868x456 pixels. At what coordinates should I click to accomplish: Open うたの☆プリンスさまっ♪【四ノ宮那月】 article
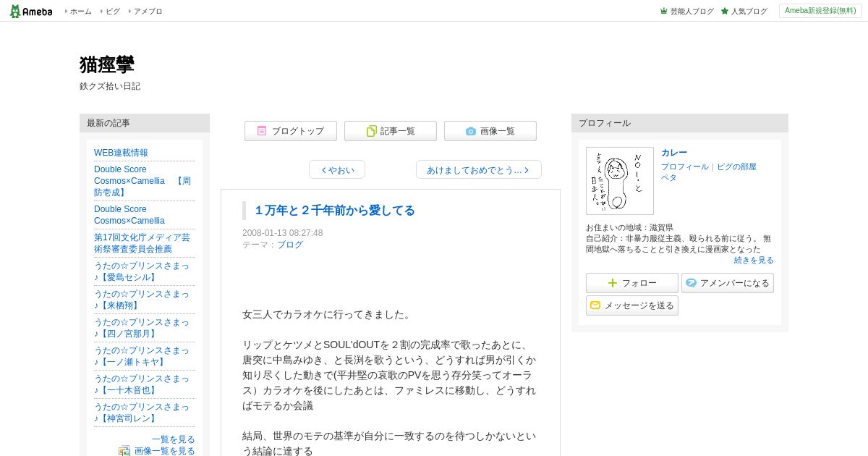(x=142, y=328)
